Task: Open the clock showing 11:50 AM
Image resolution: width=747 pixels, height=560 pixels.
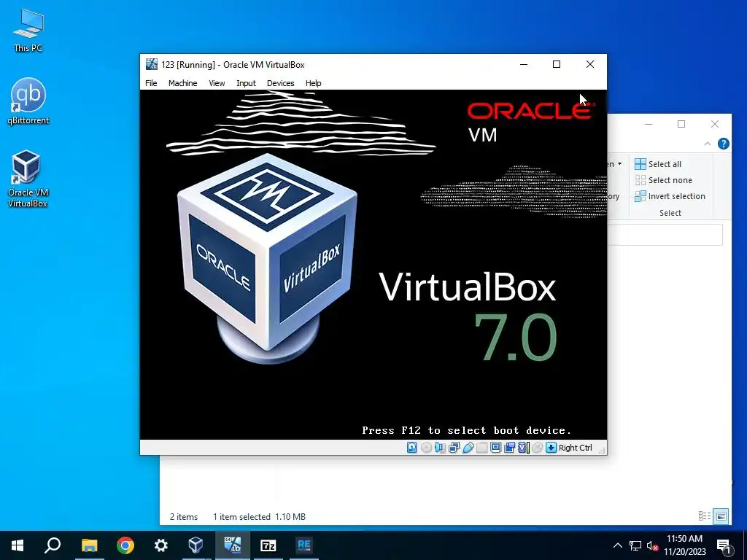Action: tap(684, 545)
